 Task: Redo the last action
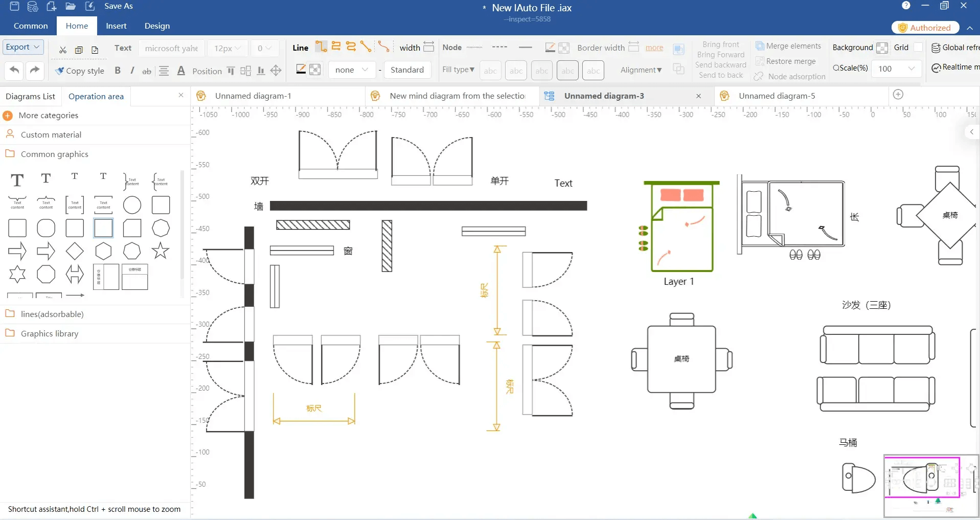[x=35, y=70]
